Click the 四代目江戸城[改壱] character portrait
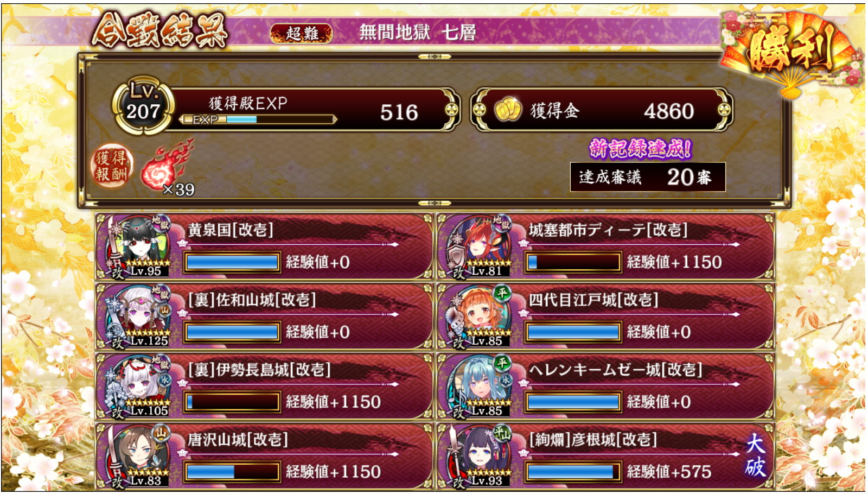The height and width of the screenshot is (494, 868). 480,316
